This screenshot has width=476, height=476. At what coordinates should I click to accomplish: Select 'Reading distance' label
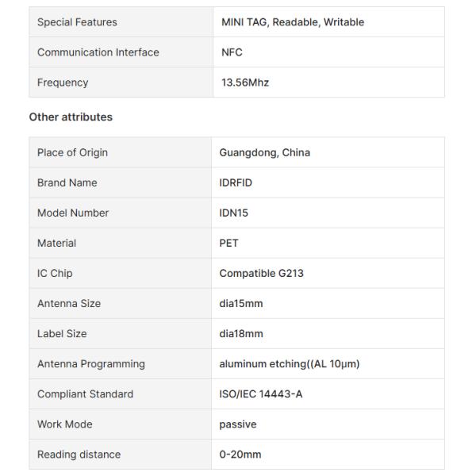(79, 455)
